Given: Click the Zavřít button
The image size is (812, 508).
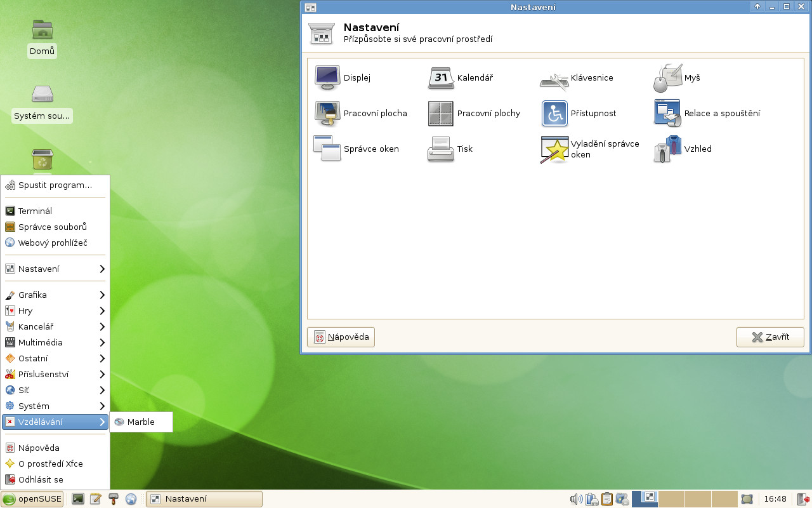Looking at the screenshot, I should (x=770, y=337).
